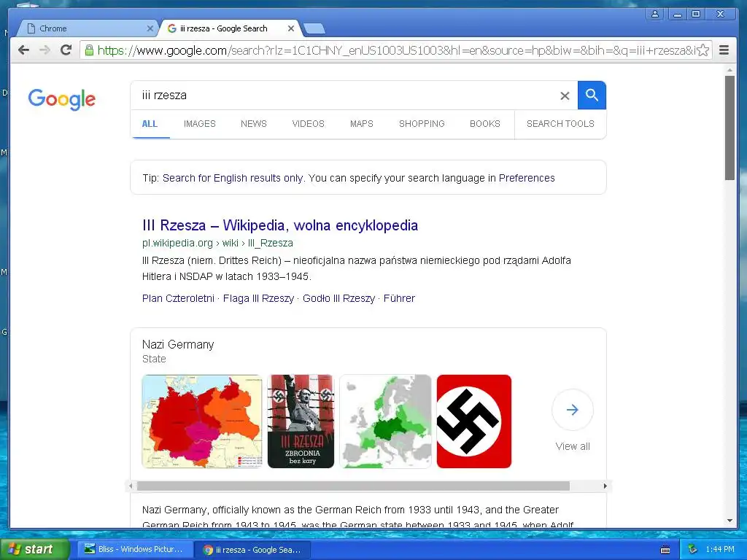Screen dimensions: 747x560
Task: Switch to the VIDEOS tab
Action: click(x=309, y=124)
